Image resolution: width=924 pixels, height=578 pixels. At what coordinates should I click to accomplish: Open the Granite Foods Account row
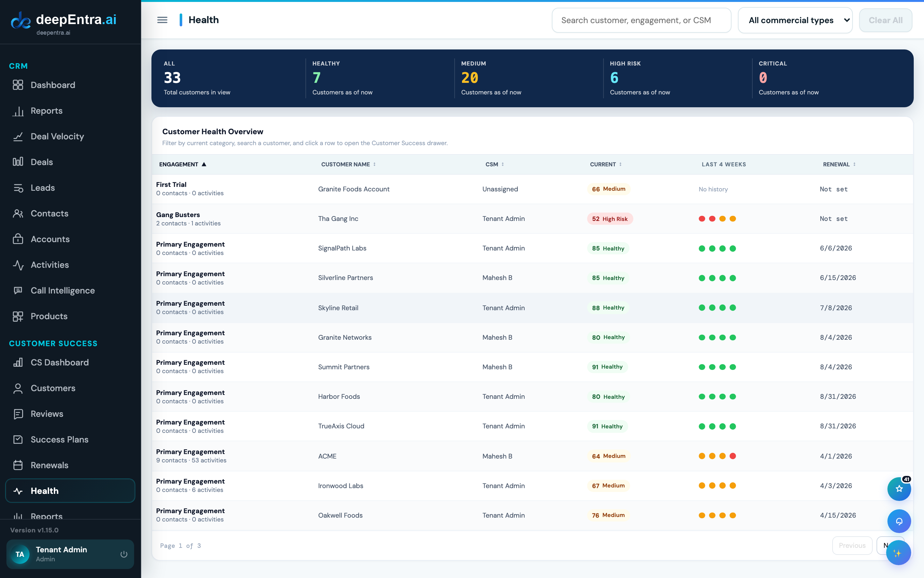532,189
